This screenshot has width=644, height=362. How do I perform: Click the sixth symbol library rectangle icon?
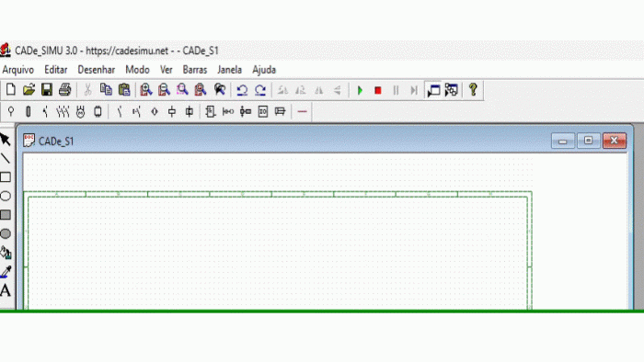click(x=98, y=111)
